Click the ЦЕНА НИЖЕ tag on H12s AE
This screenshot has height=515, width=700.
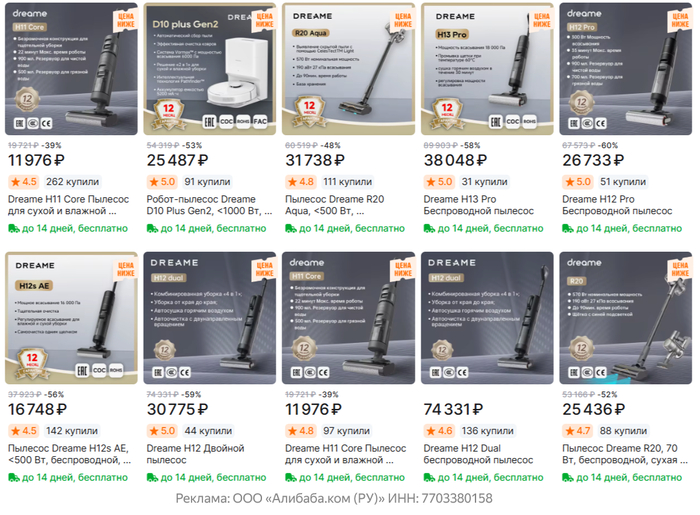(x=126, y=269)
